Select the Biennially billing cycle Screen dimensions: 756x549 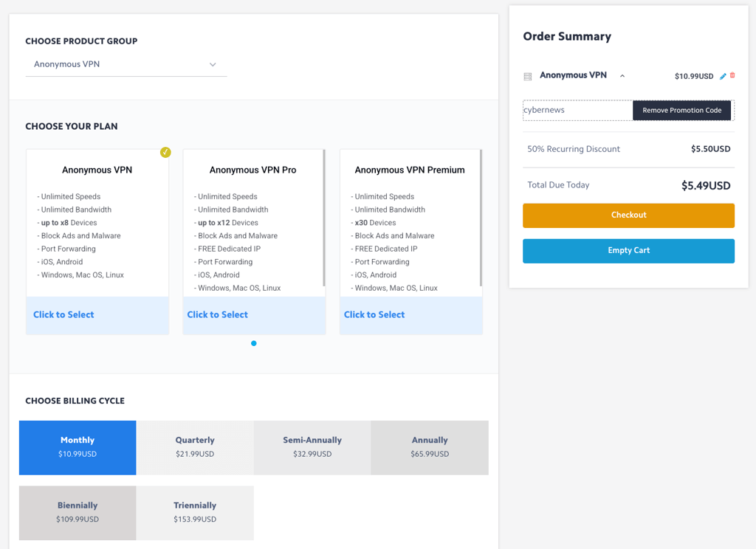78,513
